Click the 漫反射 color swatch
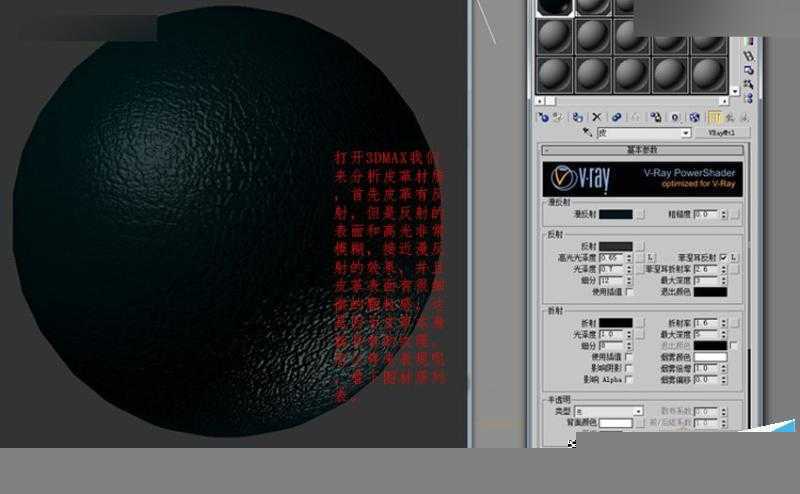 tap(616, 214)
